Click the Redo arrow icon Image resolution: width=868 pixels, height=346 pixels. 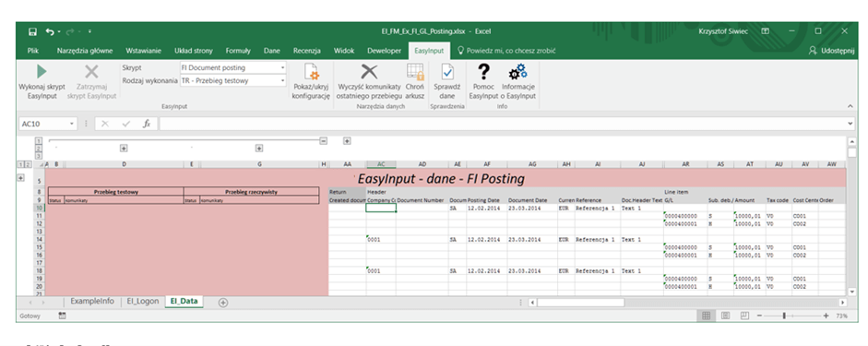click(70, 31)
